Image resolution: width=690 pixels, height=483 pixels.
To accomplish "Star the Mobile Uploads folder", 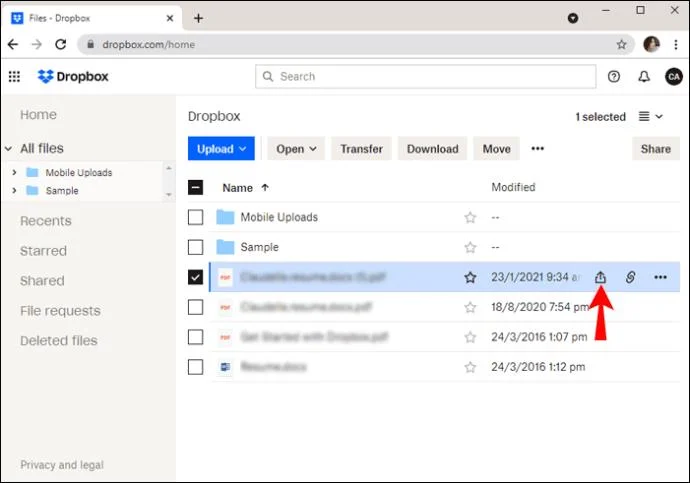I will click(x=470, y=217).
